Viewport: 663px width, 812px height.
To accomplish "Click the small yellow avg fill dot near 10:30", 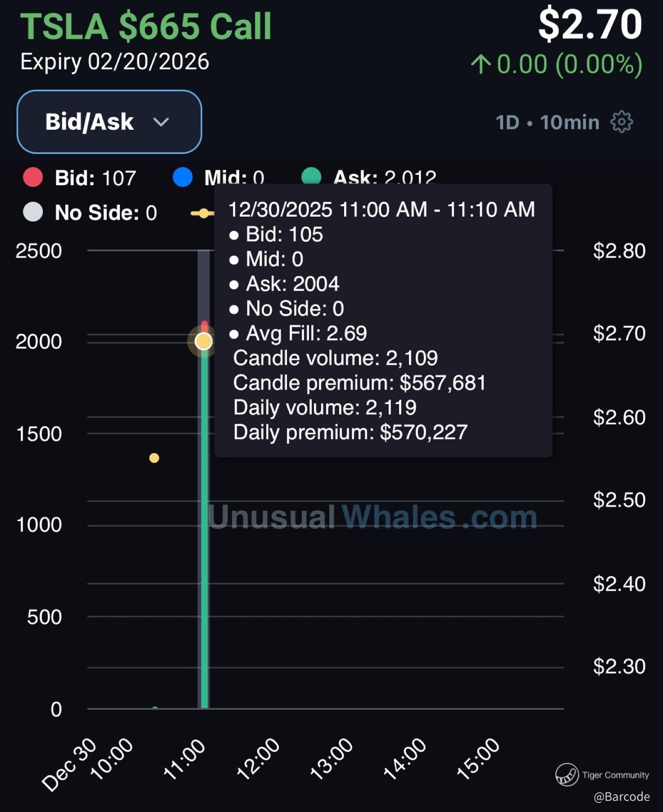I will point(154,458).
